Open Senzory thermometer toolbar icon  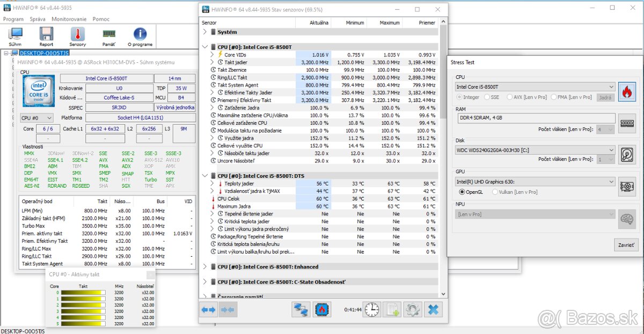click(77, 34)
